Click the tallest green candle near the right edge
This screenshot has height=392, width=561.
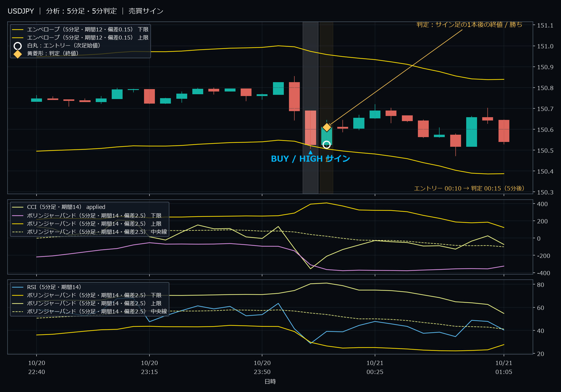472,132
